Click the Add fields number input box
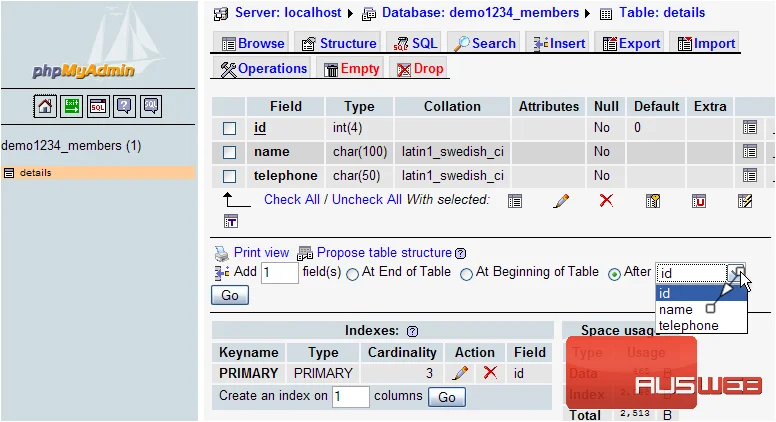Image resolution: width=776 pixels, height=422 pixels. click(x=280, y=273)
